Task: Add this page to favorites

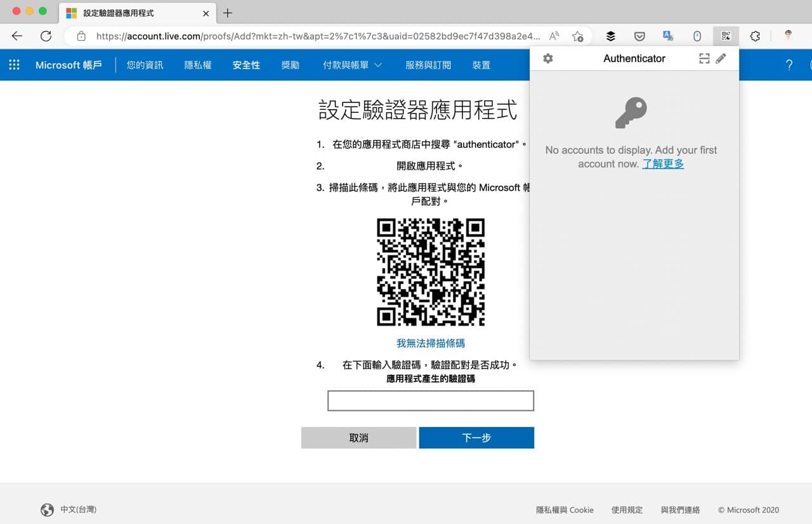Action: coord(577,36)
